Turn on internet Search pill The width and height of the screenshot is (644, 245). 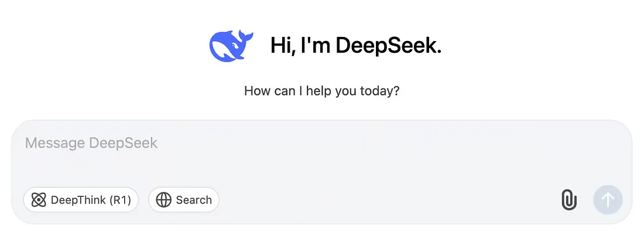(184, 200)
